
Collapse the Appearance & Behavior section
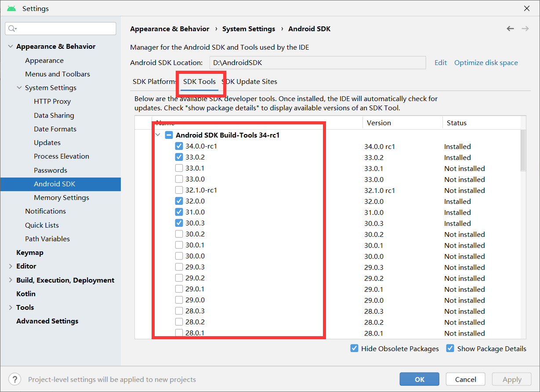click(11, 47)
